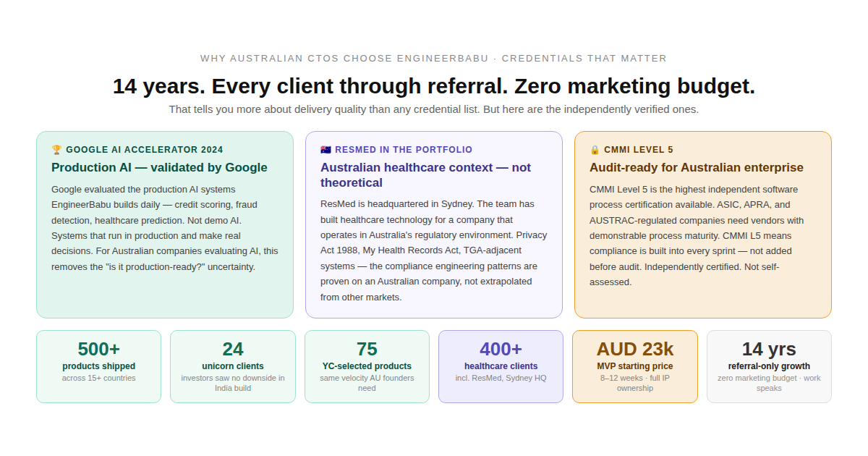Click the "RESMED IN THE PORTFOLIO" label
The image size is (868, 456).
(404, 150)
